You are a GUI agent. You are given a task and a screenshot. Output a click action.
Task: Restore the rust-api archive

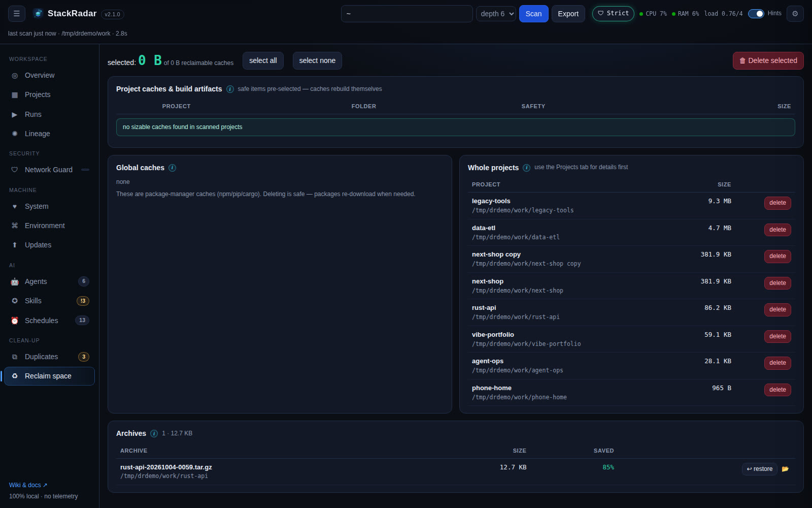(x=759, y=469)
